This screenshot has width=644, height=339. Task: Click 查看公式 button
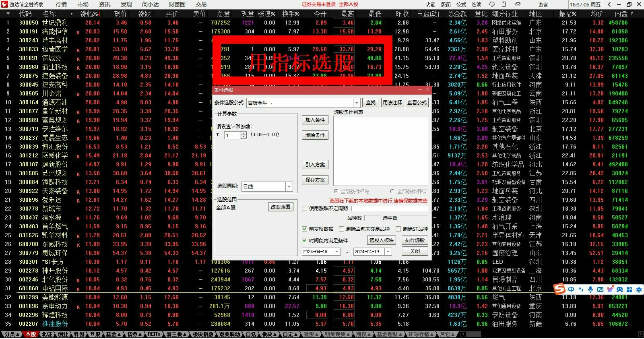[x=417, y=103]
